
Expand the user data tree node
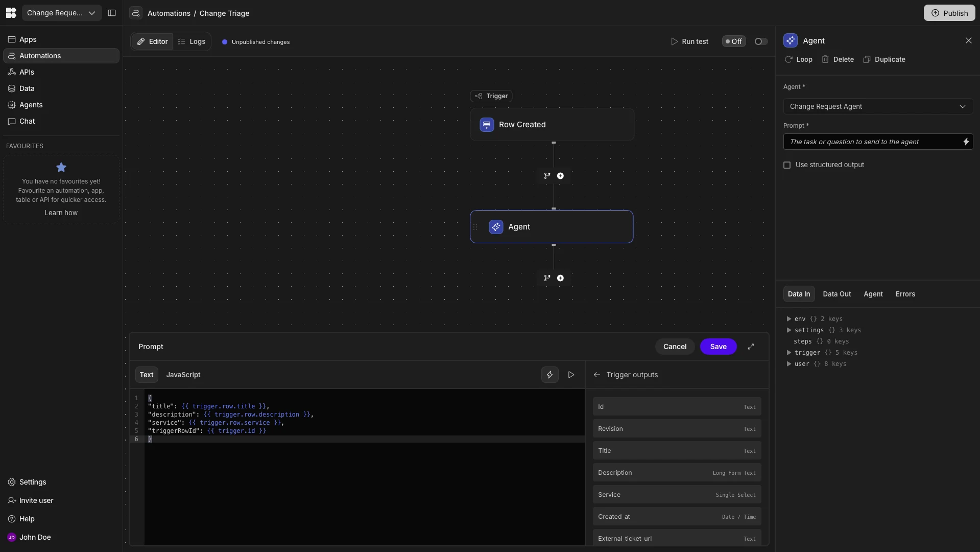point(789,364)
